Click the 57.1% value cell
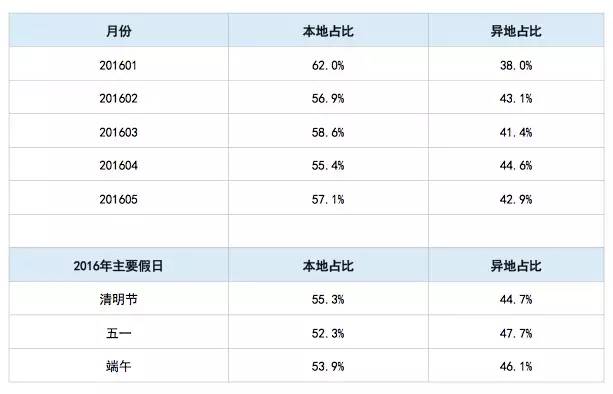The image size is (613, 394). click(x=328, y=199)
